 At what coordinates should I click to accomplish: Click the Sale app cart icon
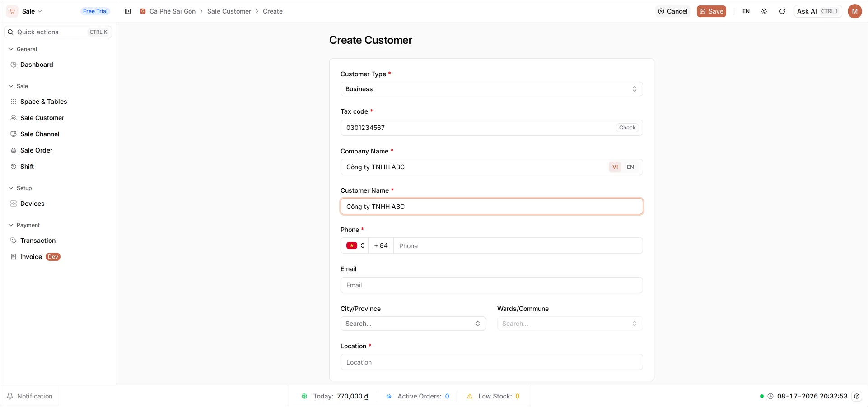(12, 11)
